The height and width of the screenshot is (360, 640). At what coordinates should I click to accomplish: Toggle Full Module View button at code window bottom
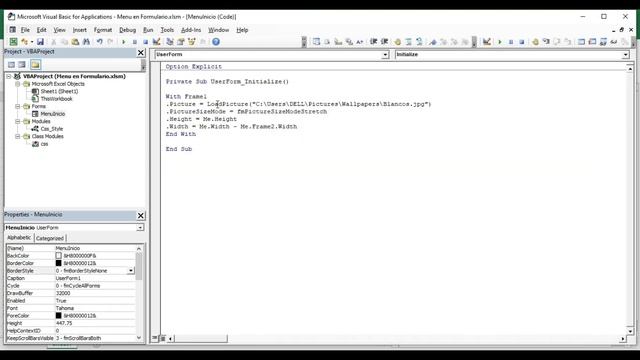click(162, 338)
